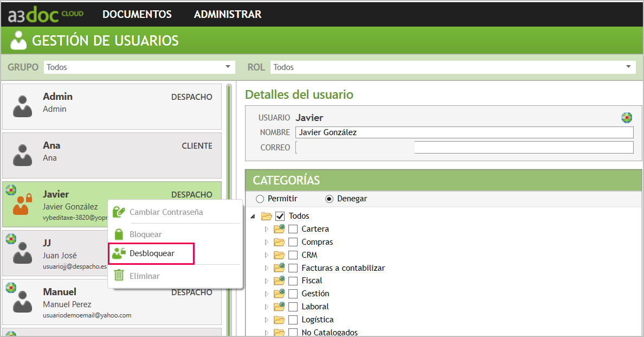Open the ADMINISTRAR menu
The height and width of the screenshot is (337, 644).
[228, 15]
